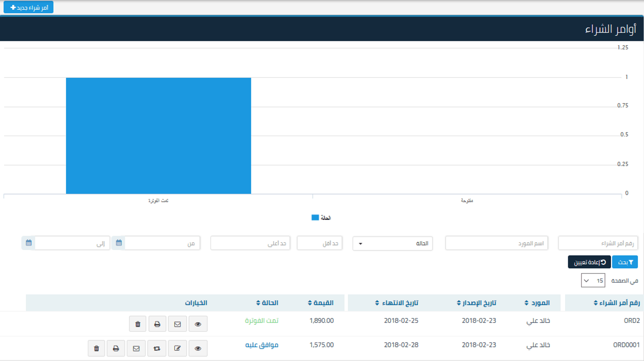Toggle the الحالة series in chart legend

pyautogui.click(x=322, y=218)
